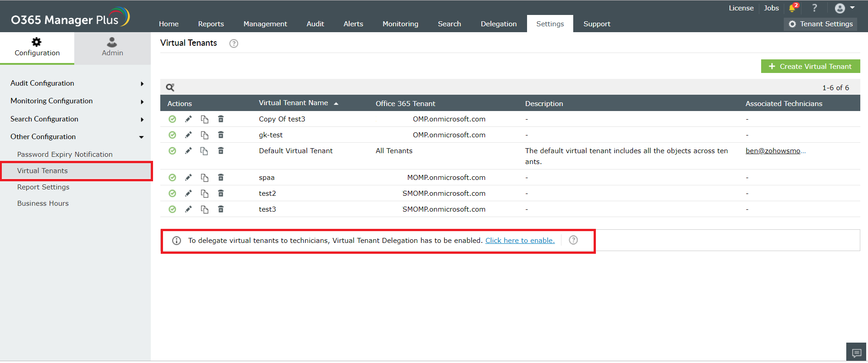
Task: Click Create Virtual Tenant button
Action: (810, 67)
